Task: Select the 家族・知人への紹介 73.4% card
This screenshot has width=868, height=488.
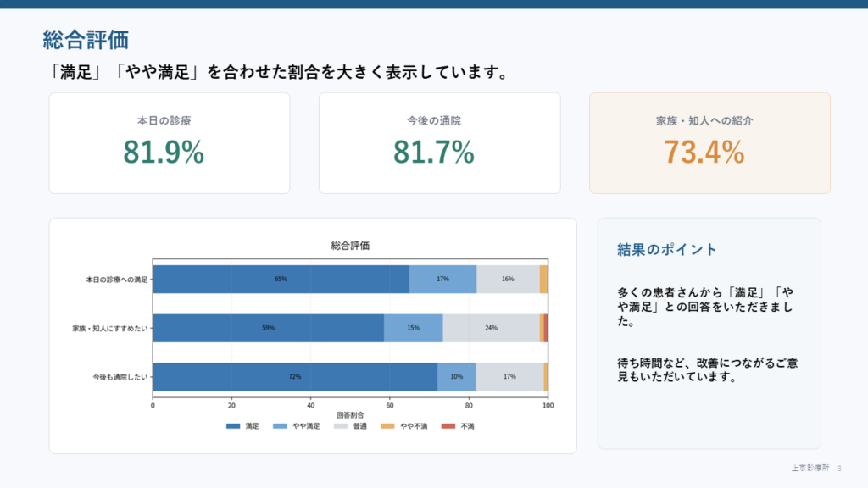Action: pyautogui.click(x=709, y=143)
